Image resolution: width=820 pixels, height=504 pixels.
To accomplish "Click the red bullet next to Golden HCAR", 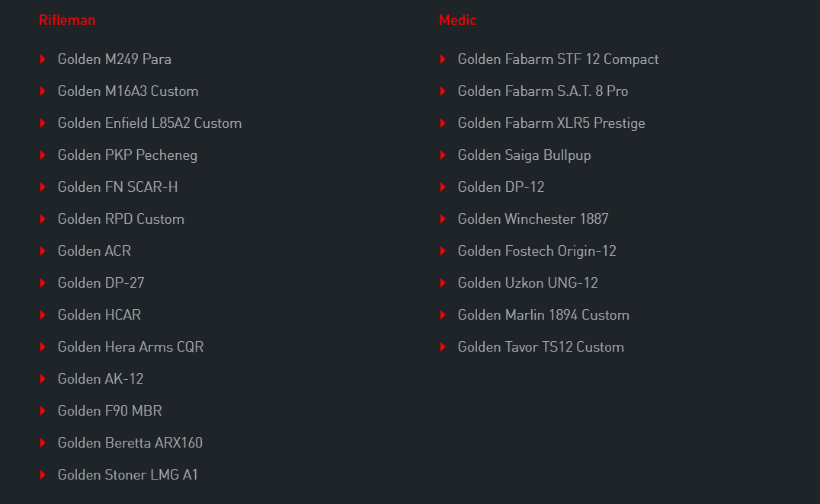I will (x=43, y=315).
